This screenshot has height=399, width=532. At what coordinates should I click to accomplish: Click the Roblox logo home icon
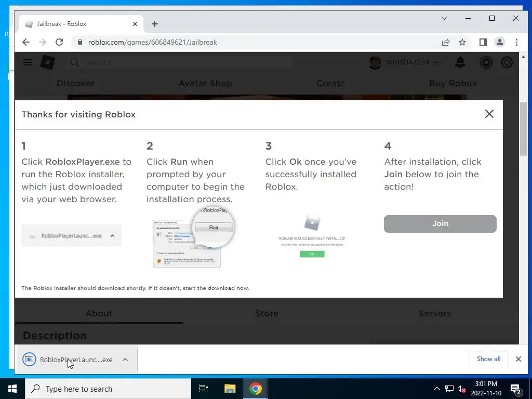[47, 62]
